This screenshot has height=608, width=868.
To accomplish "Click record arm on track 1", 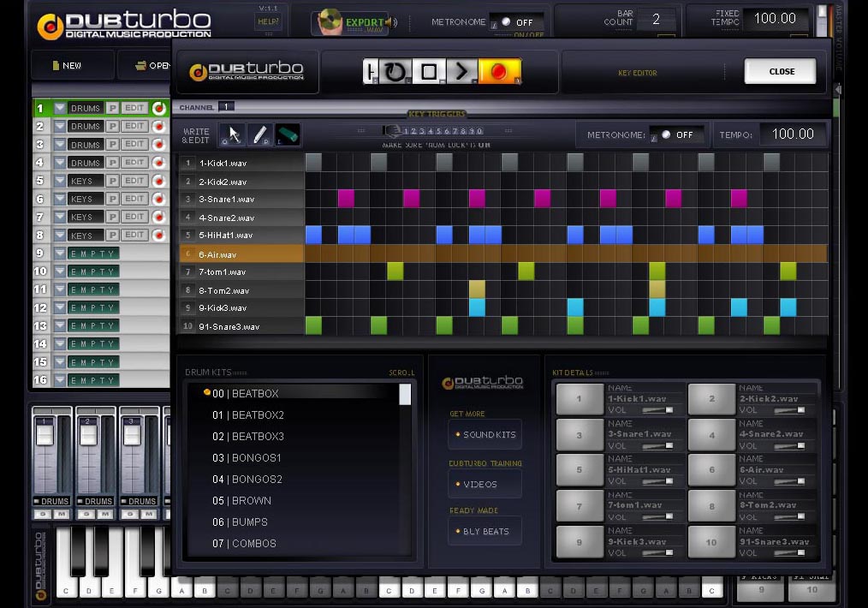I will 159,108.
